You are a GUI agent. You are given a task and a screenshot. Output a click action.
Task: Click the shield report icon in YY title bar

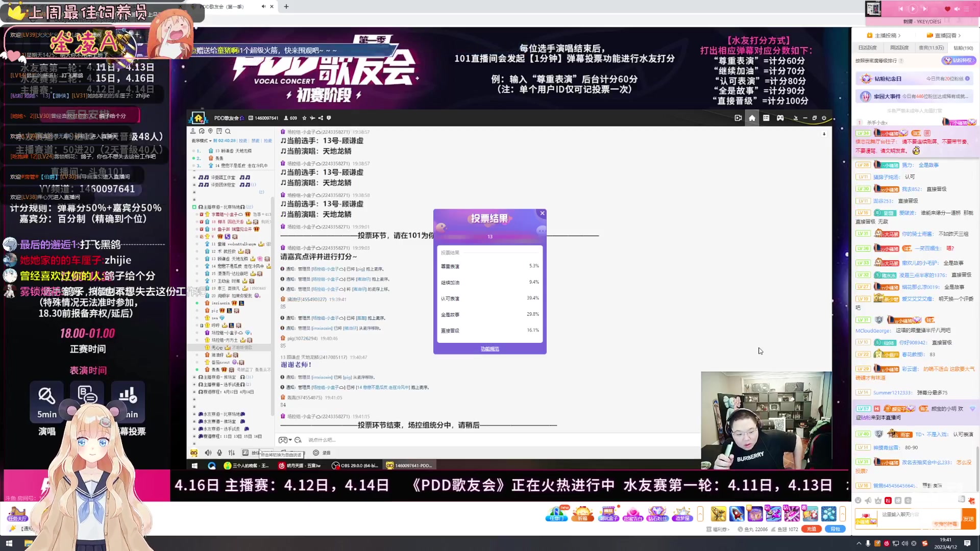(329, 118)
